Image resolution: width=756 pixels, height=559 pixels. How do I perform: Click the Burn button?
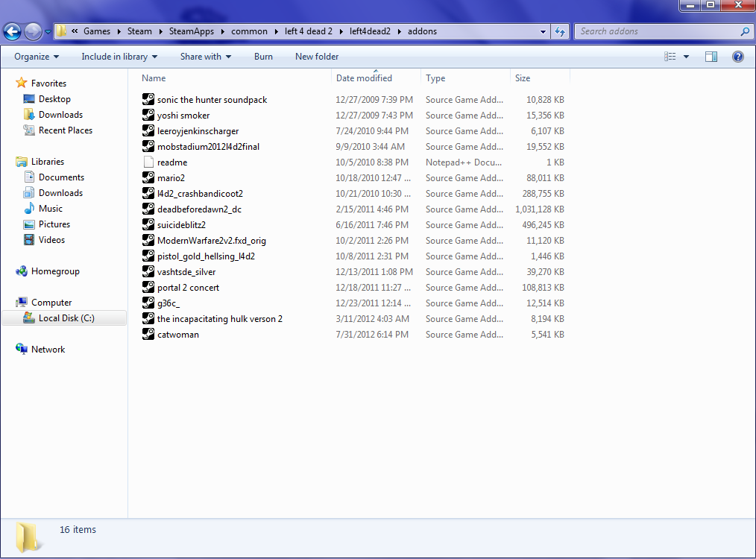pos(263,57)
